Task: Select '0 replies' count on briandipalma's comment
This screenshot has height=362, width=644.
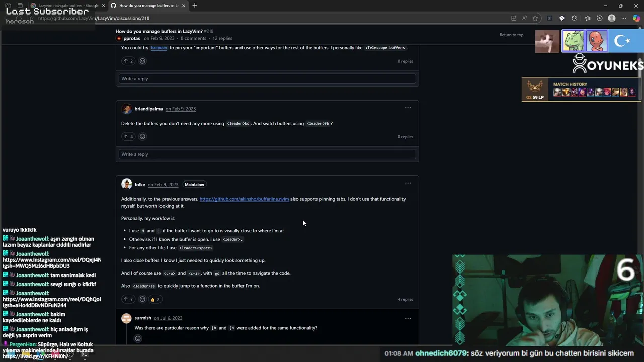Action: coord(406,137)
